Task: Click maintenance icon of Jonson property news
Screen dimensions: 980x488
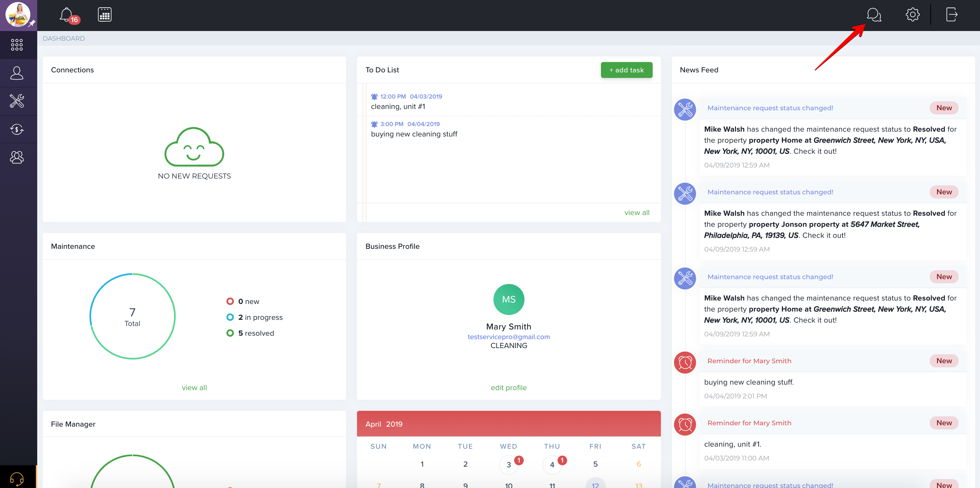Action: (685, 194)
